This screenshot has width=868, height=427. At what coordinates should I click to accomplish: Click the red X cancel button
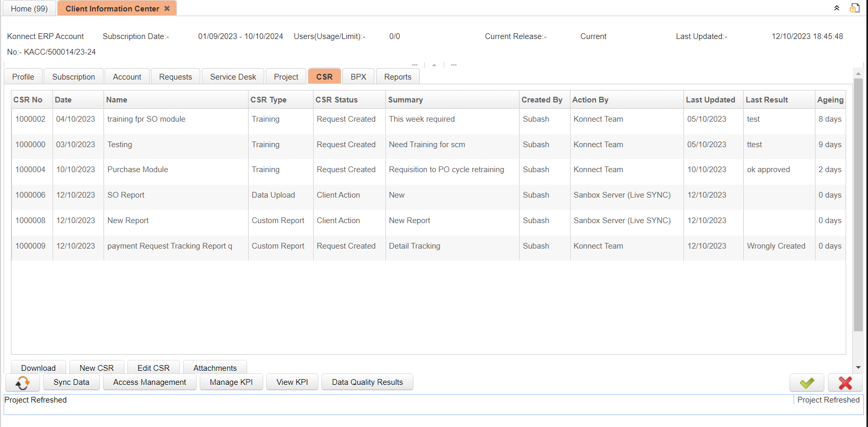[845, 383]
